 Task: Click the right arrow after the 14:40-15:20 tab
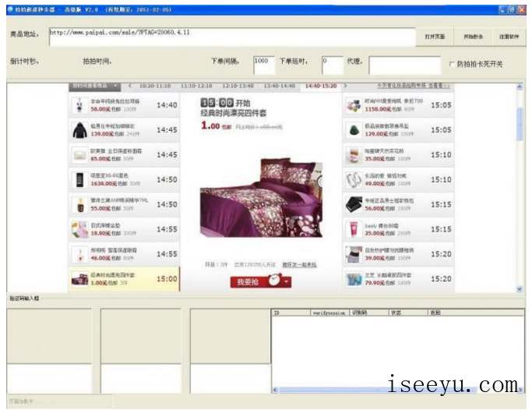coord(346,86)
